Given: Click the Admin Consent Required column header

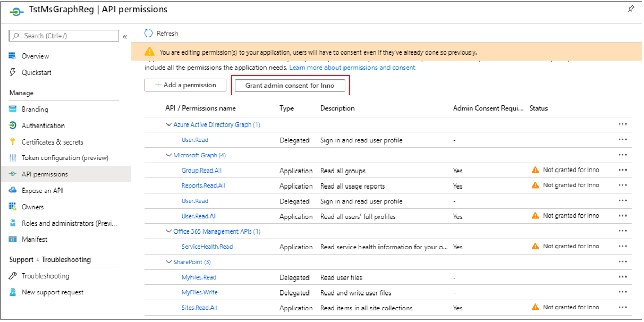Looking at the screenshot, I should point(488,108).
